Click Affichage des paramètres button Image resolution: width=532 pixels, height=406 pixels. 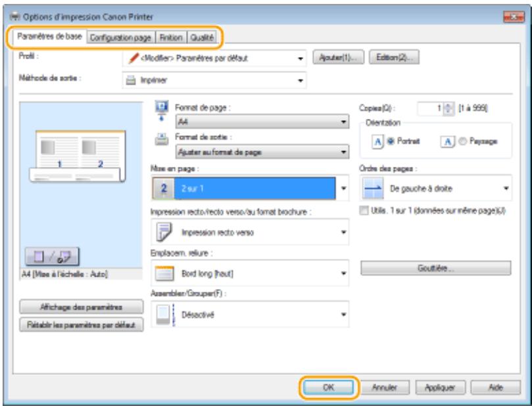pos(81,307)
